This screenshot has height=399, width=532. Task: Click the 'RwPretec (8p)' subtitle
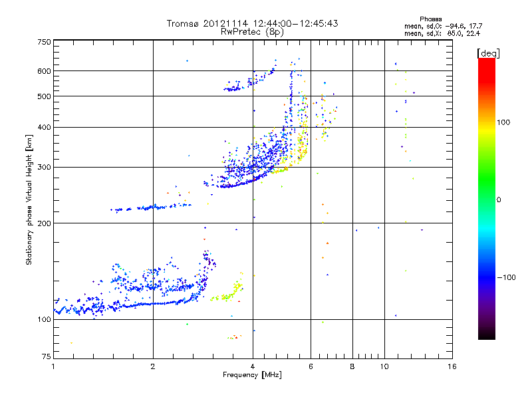pos(252,32)
